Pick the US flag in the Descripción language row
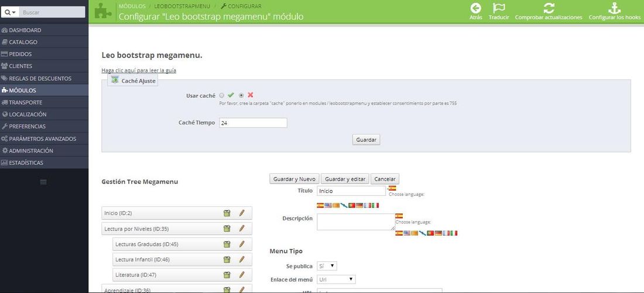This screenshot has height=293, width=644. [x=407, y=233]
